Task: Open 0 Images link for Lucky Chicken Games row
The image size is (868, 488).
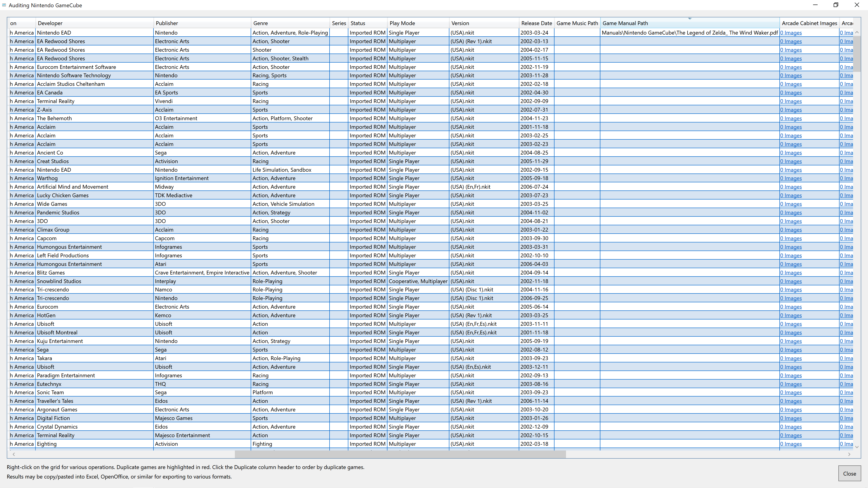Action: click(x=791, y=195)
